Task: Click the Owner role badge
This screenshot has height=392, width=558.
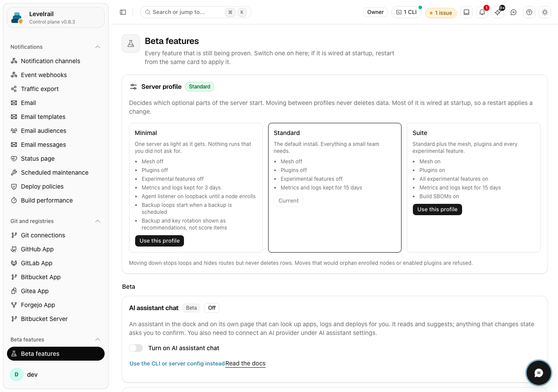Action: coord(375,12)
